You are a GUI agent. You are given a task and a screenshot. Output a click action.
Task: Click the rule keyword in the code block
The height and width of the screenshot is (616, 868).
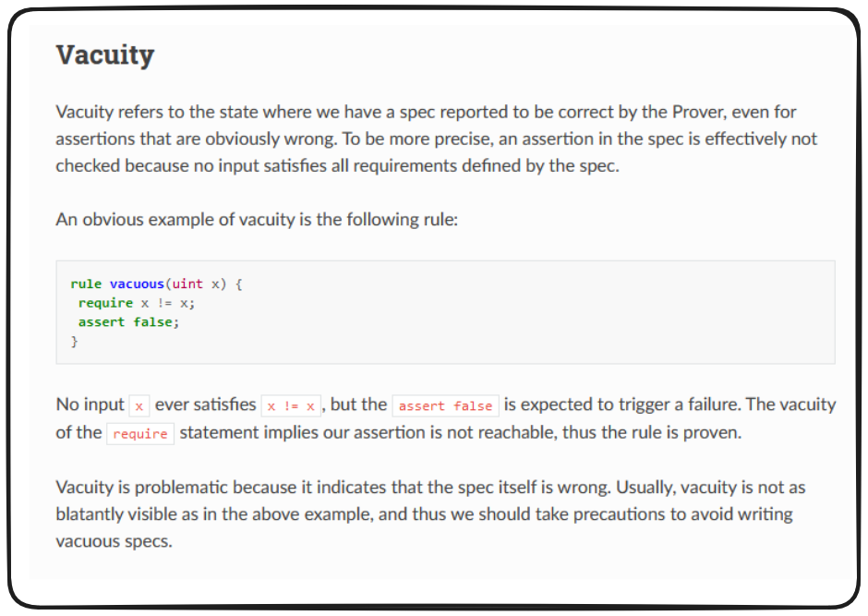86,284
